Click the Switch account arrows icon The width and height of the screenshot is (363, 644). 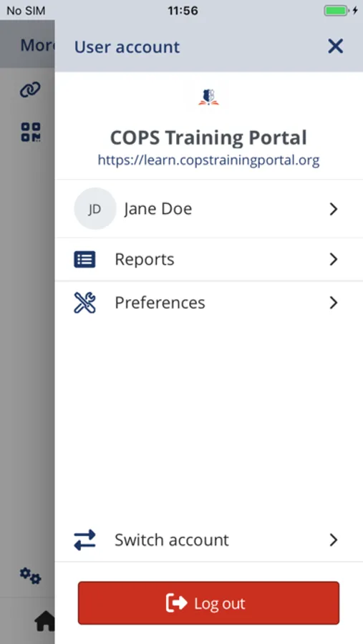click(x=84, y=540)
